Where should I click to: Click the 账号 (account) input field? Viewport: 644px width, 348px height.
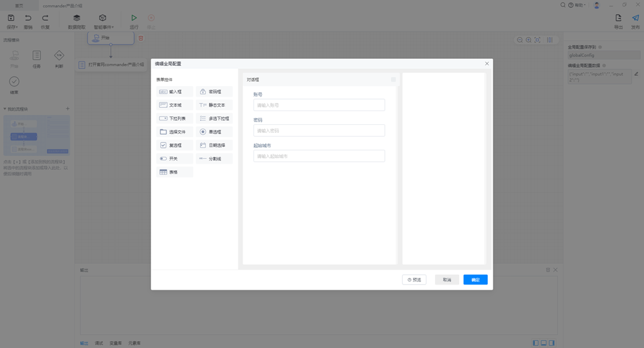pyautogui.click(x=319, y=105)
